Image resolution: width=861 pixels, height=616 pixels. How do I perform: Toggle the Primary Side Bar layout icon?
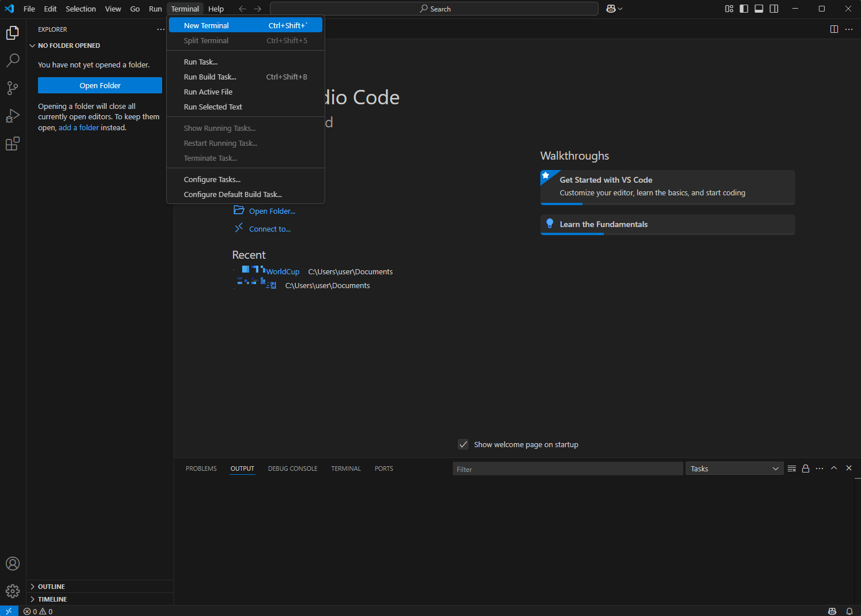pyautogui.click(x=744, y=9)
